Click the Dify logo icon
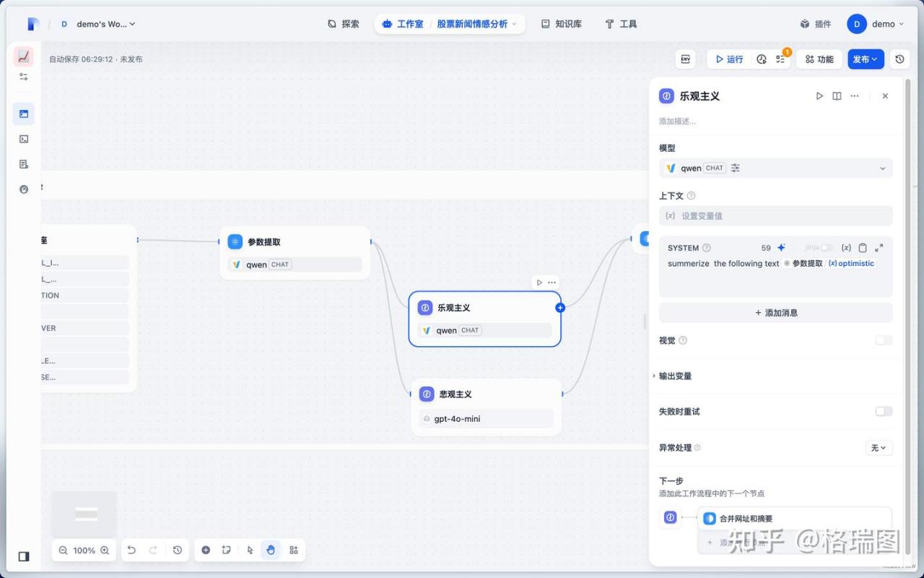924x578 pixels. 32,24
